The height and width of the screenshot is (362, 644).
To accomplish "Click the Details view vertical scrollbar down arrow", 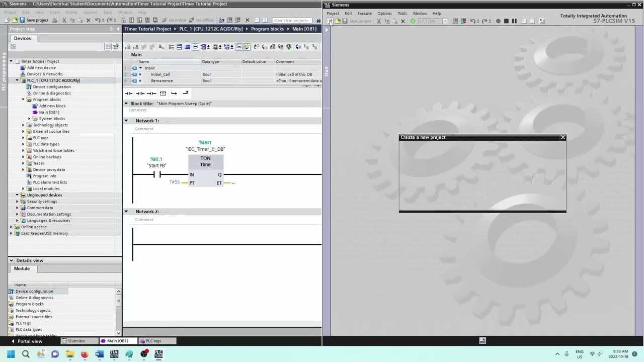I will click(118, 333).
